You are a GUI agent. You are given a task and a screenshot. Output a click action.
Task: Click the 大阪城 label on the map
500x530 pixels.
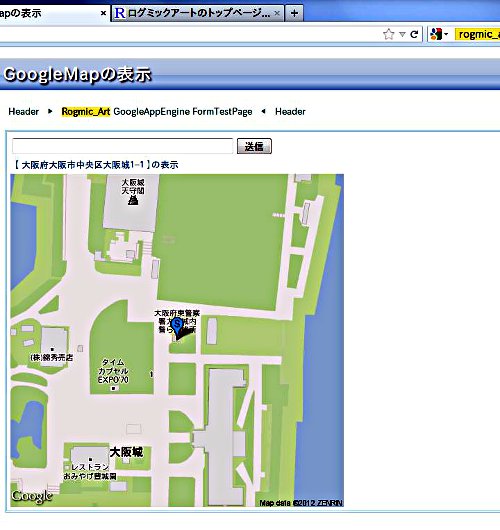126,452
